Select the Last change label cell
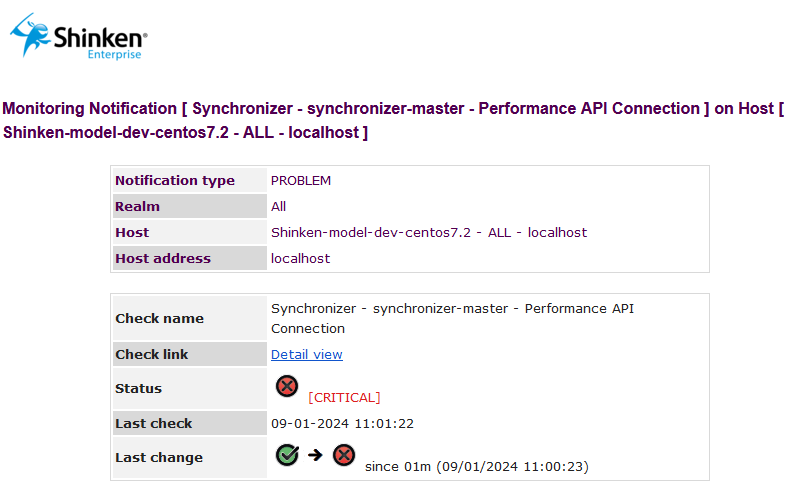This screenshot has width=789, height=493. (x=175, y=457)
